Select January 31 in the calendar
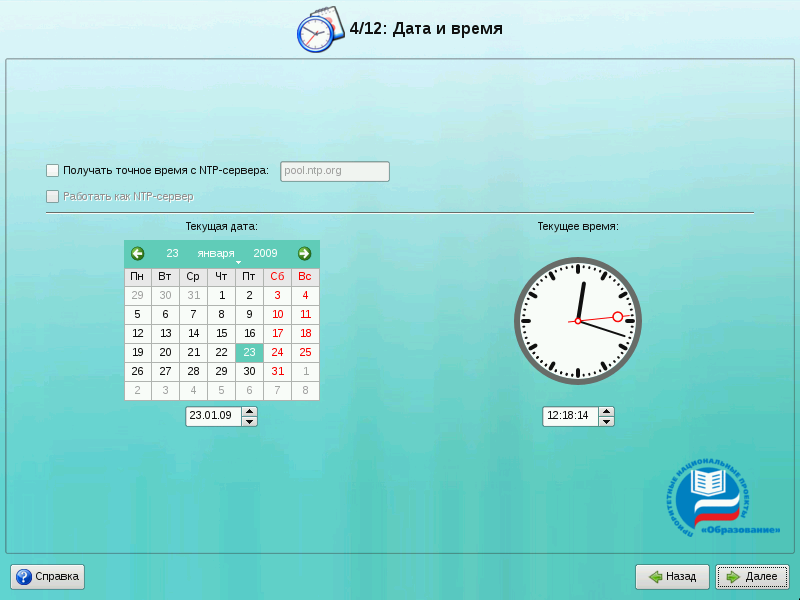Screen dimensions: 800x600 [x=278, y=371]
